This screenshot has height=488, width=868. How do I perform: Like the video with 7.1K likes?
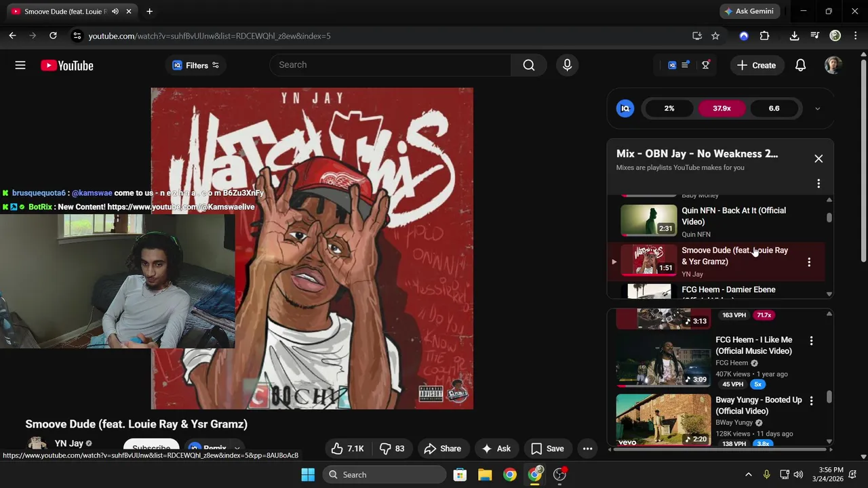pyautogui.click(x=348, y=449)
